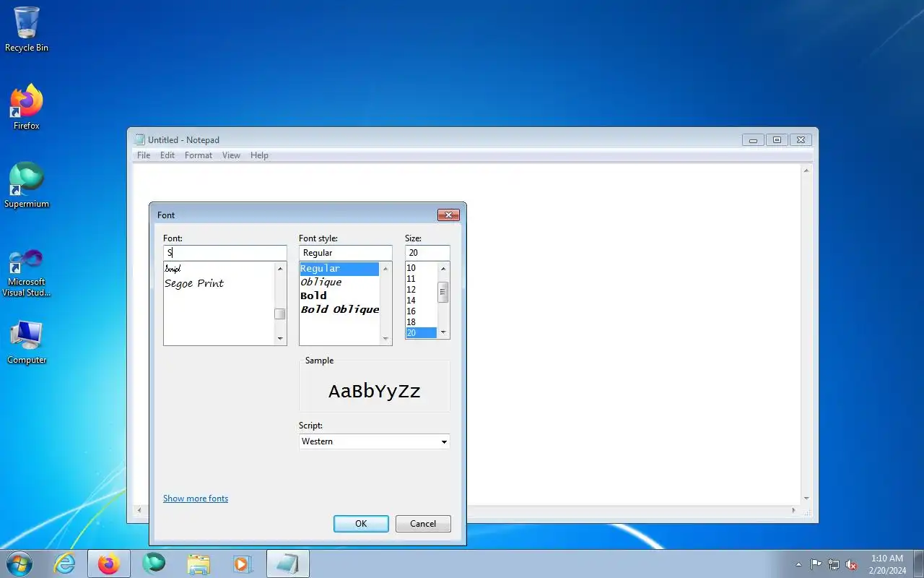The width and height of the screenshot is (924, 578).
Task: Open the Help menu in Notepad
Action: coord(259,155)
